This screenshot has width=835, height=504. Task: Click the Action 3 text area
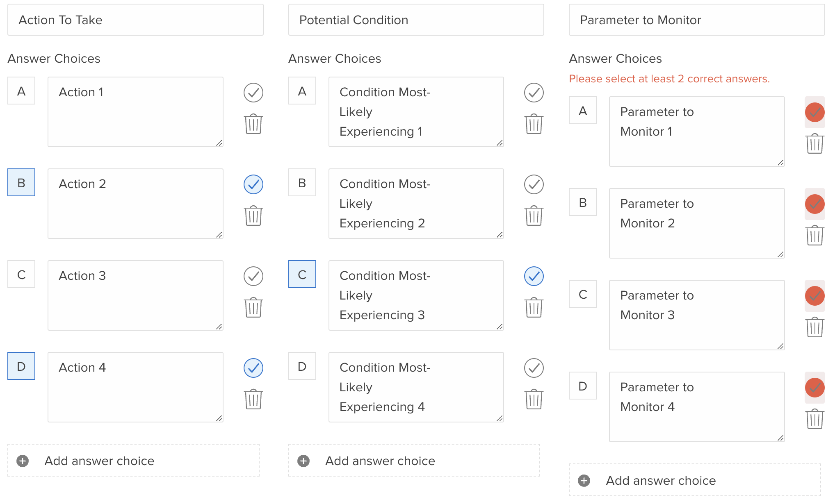135,295
